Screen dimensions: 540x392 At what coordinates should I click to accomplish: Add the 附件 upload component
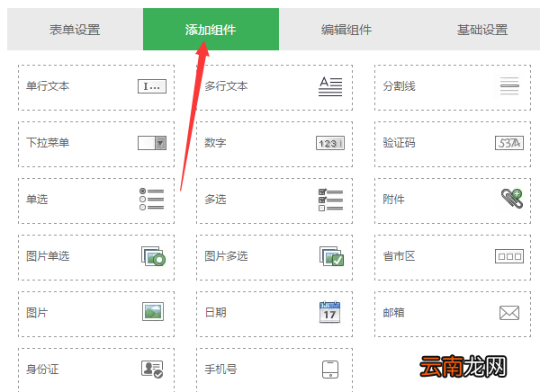453,201
